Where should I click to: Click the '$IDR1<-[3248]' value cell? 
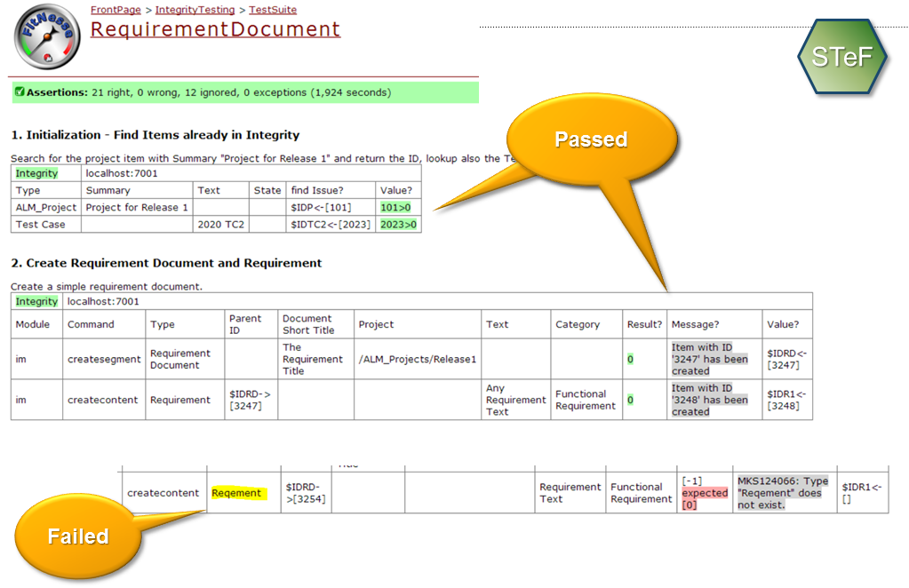[x=787, y=400]
